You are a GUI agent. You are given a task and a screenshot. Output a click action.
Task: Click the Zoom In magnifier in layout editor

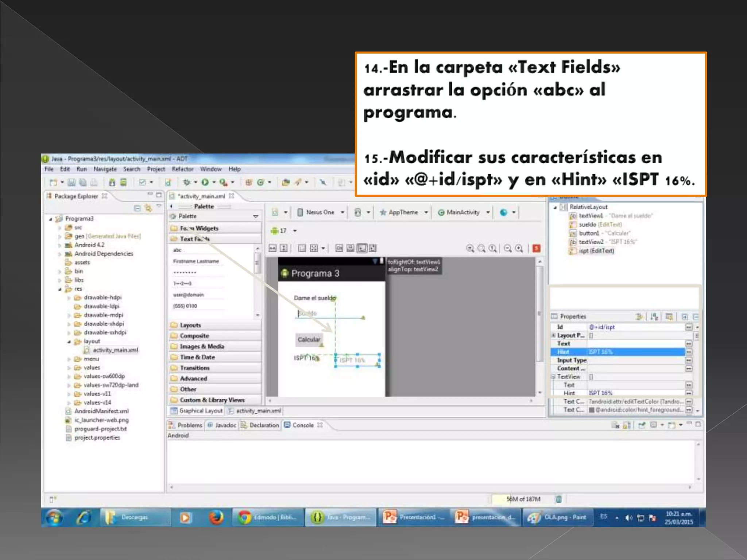point(519,249)
